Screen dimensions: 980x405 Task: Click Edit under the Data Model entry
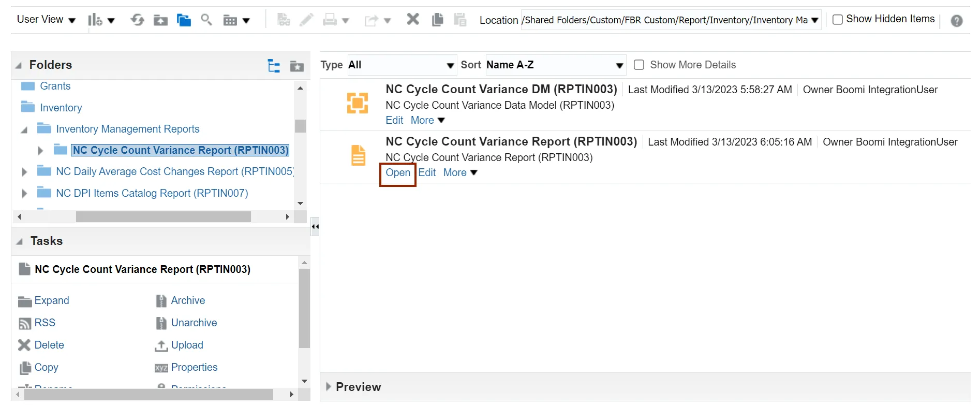[x=394, y=120]
